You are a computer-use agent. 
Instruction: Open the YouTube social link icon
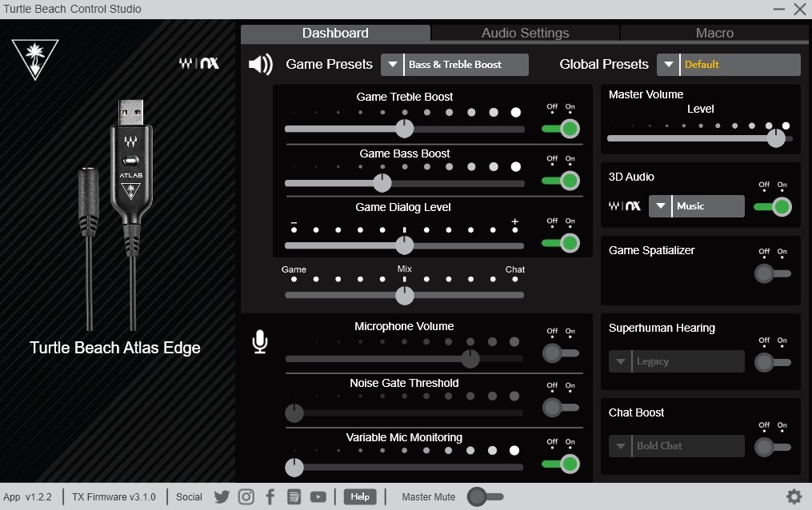point(318,497)
